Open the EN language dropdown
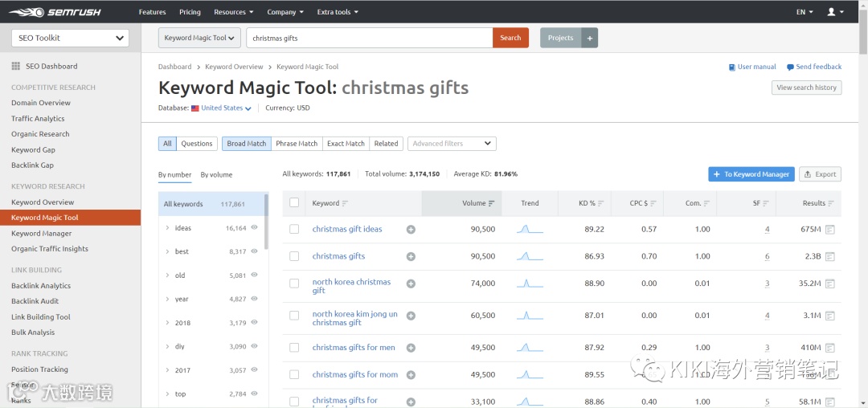This screenshot has height=408, width=868. (x=805, y=11)
